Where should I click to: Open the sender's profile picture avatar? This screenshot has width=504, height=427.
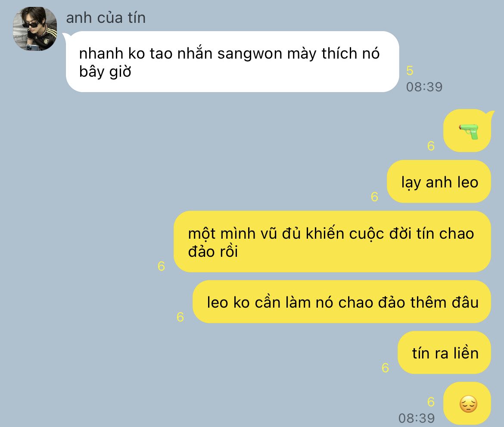pos(35,28)
